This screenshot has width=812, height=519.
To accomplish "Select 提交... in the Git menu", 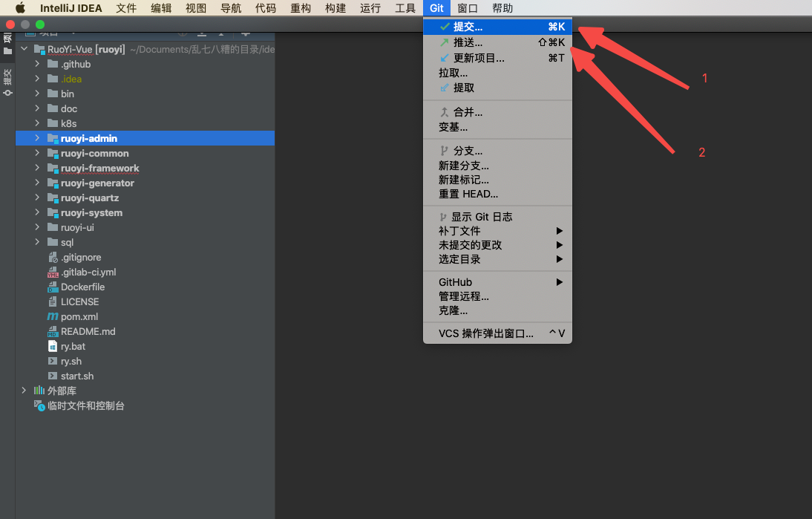I will (468, 27).
